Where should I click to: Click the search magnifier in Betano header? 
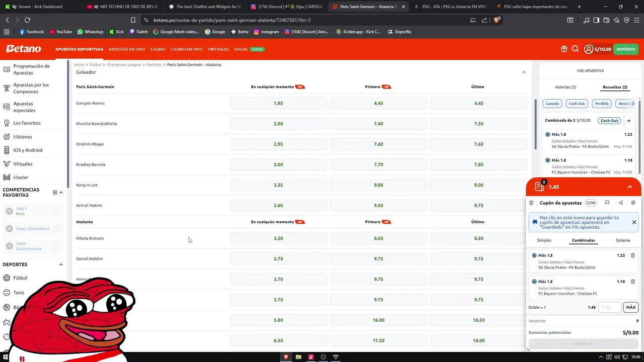click(575, 49)
